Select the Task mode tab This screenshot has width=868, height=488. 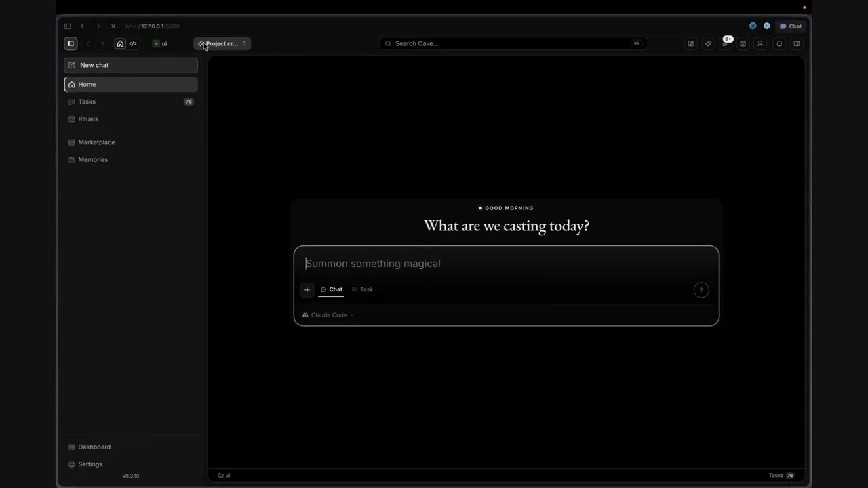tap(362, 290)
